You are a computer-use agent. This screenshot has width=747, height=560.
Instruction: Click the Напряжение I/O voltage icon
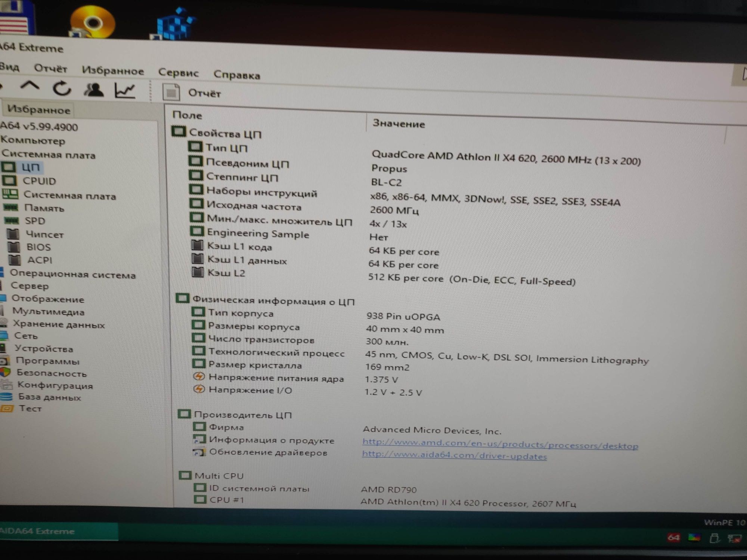(x=199, y=389)
